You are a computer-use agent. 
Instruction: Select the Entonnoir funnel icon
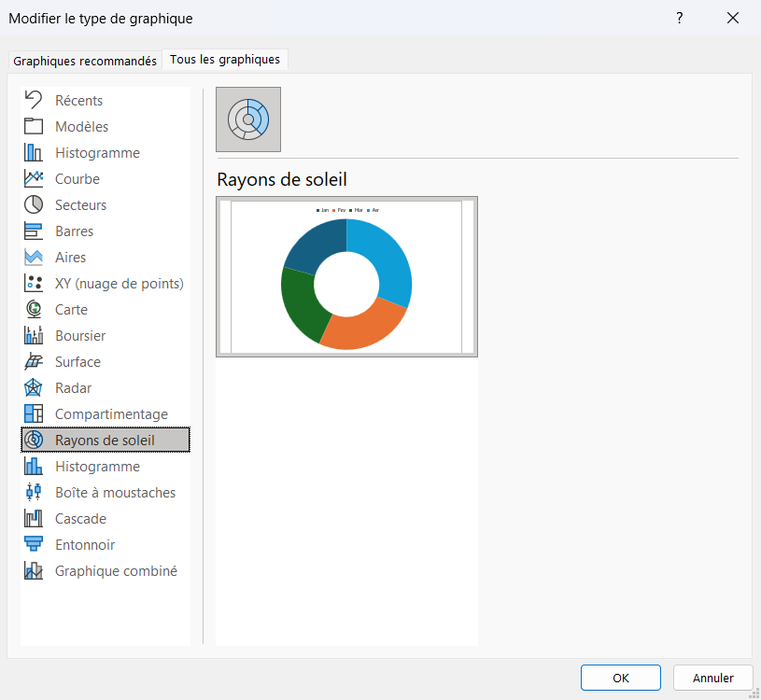[x=34, y=544]
